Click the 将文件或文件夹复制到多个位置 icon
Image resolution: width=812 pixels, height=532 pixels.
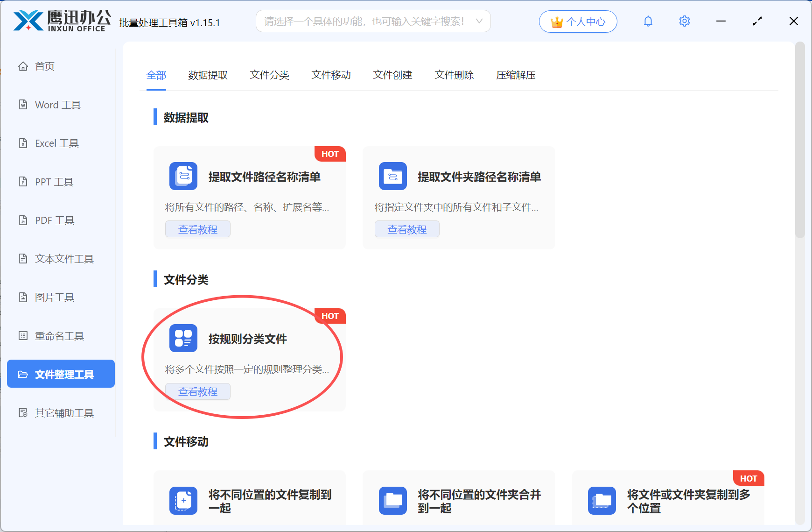[602, 501]
